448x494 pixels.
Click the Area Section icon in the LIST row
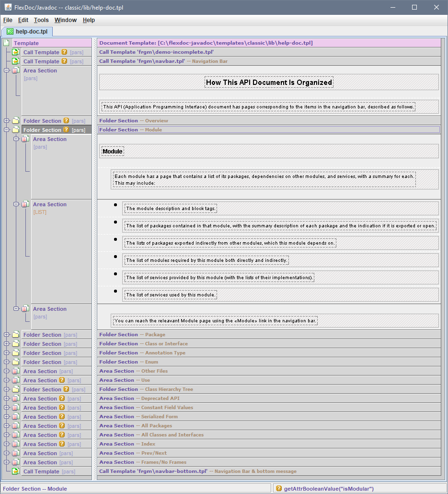25,204
